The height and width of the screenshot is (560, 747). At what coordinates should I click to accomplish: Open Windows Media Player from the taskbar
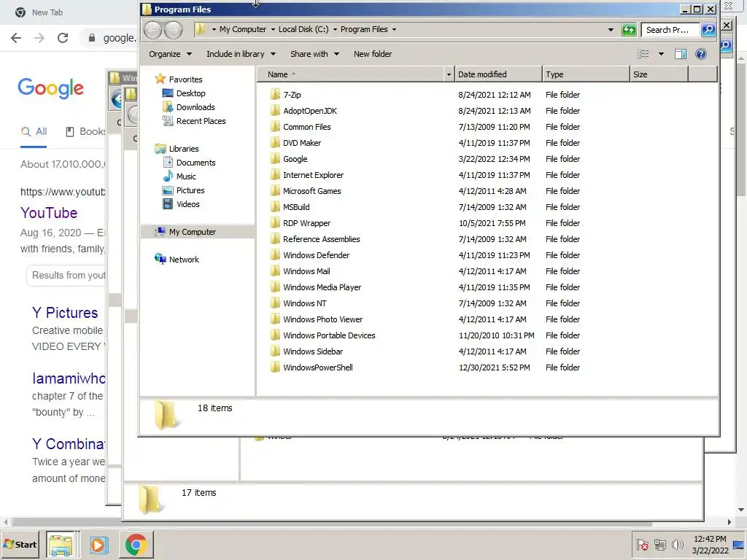click(x=98, y=545)
